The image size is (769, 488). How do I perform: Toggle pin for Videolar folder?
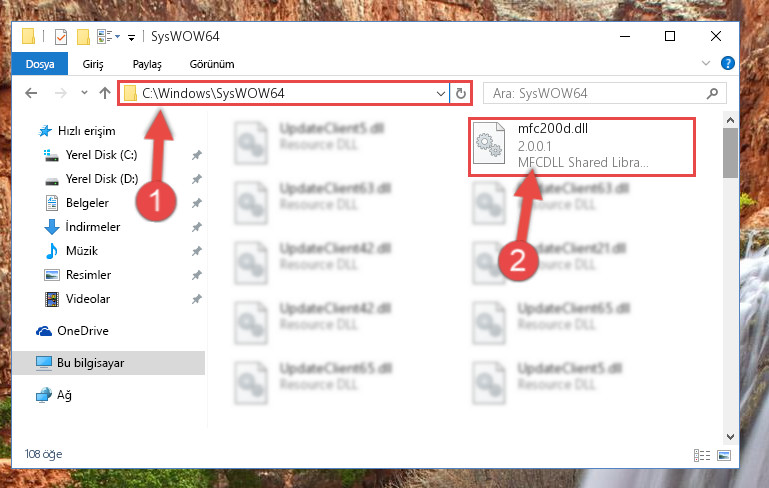(x=196, y=299)
